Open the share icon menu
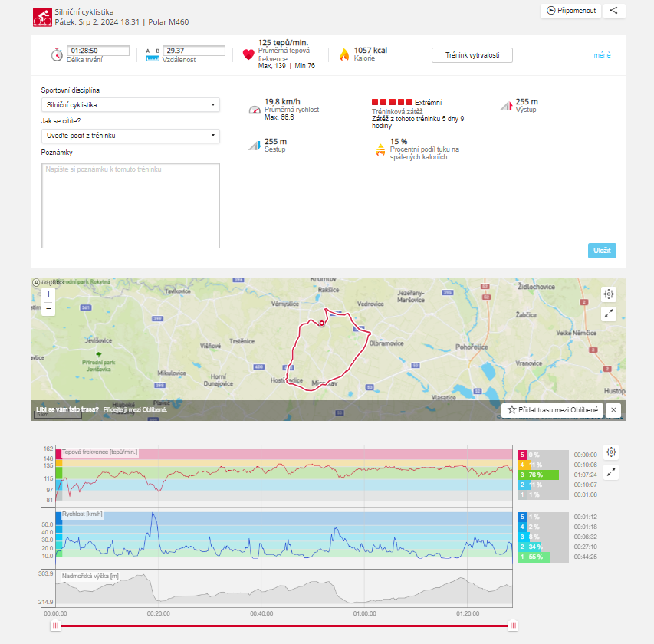Viewport: 654px width, 644px height. 613,11
